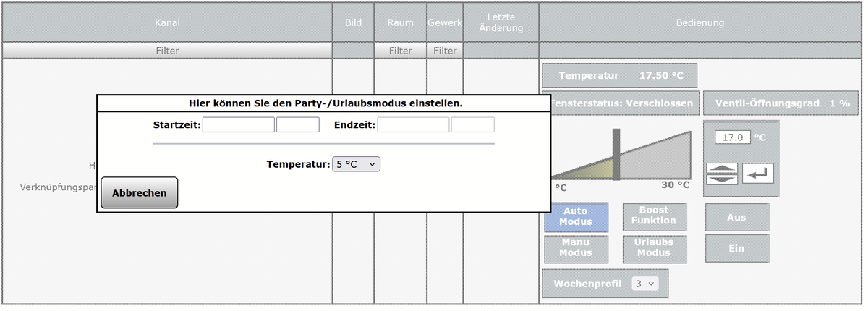The image size is (868, 311).
Task: Activate the Boost Funktion
Action: pos(654,216)
